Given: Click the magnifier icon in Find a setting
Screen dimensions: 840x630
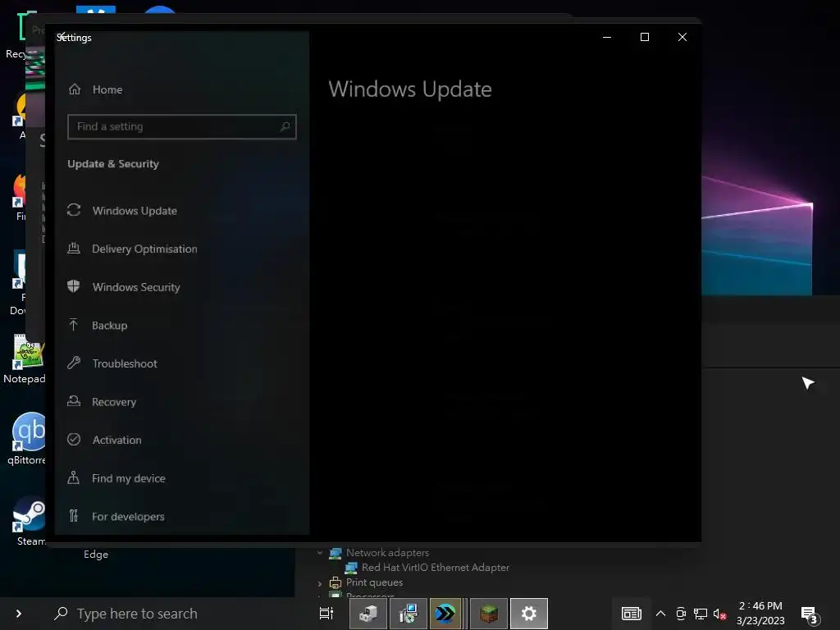Looking at the screenshot, I should pyautogui.click(x=285, y=126).
